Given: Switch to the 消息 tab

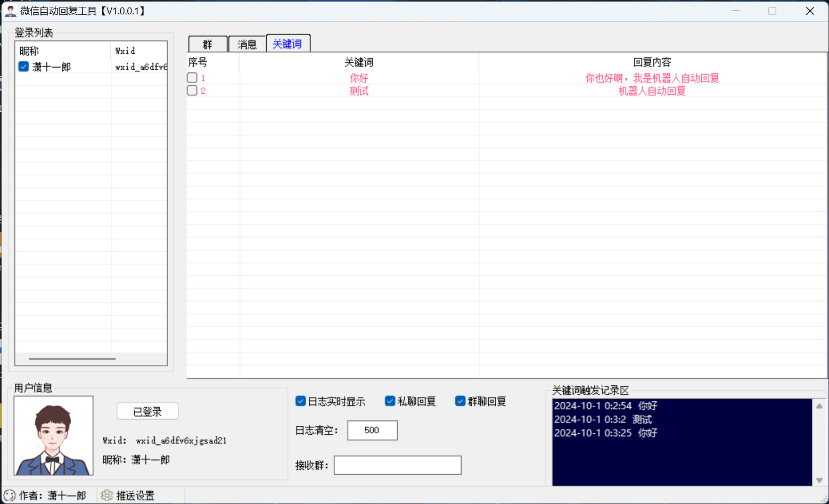Looking at the screenshot, I should click(247, 44).
